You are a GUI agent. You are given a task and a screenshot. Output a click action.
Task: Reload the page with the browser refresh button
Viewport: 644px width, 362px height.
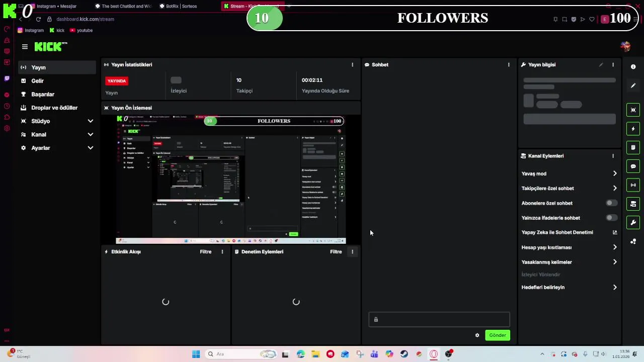click(38, 19)
